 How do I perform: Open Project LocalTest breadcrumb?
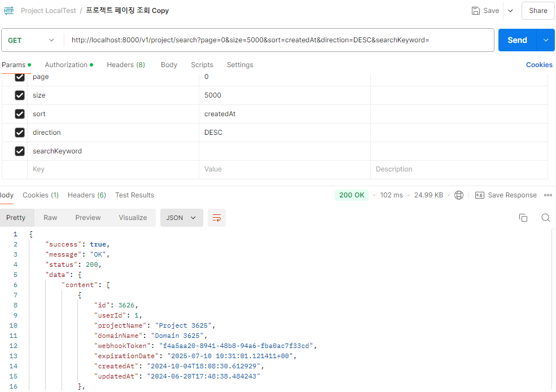[48, 11]
